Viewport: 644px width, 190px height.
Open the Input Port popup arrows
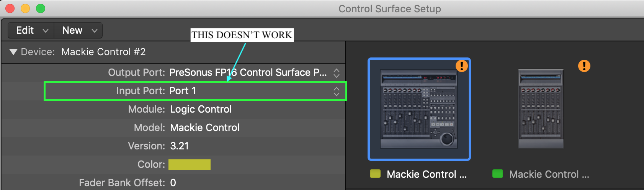pyautogui.click(x=336, y=91)
